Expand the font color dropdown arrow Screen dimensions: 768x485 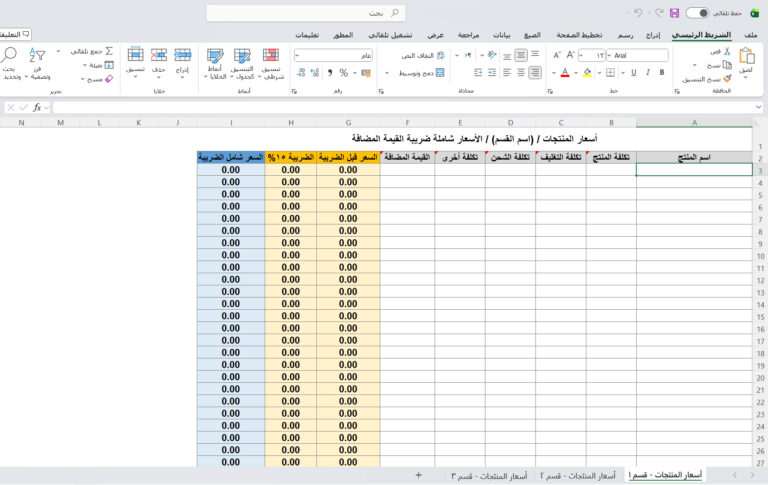553,73
